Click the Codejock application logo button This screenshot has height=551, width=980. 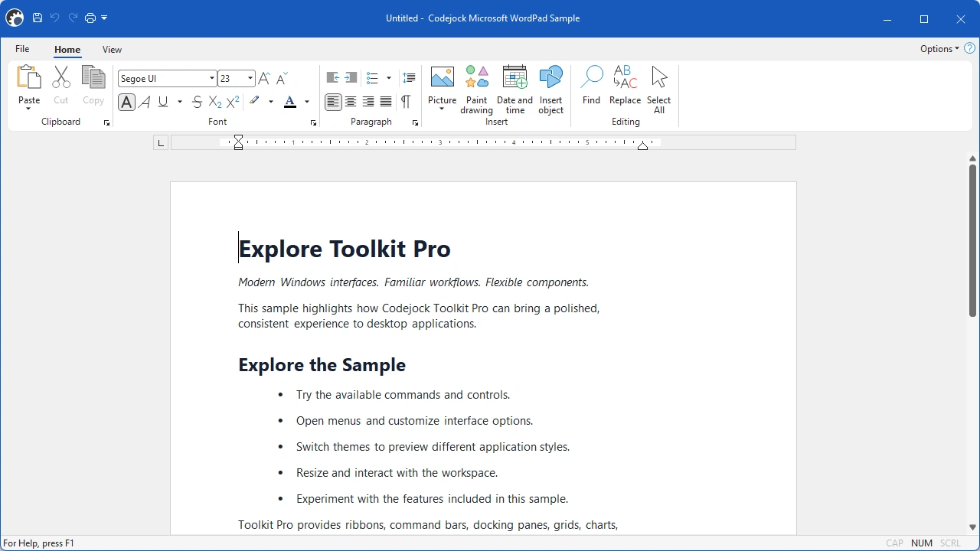[x=15, y=18]
